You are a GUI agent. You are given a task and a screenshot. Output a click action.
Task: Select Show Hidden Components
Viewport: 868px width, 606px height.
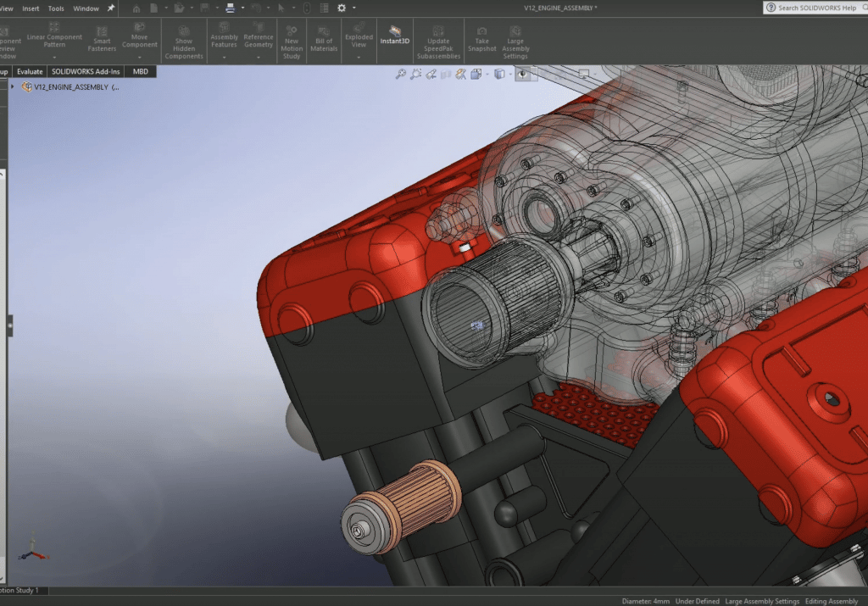[x=184, y=42]
